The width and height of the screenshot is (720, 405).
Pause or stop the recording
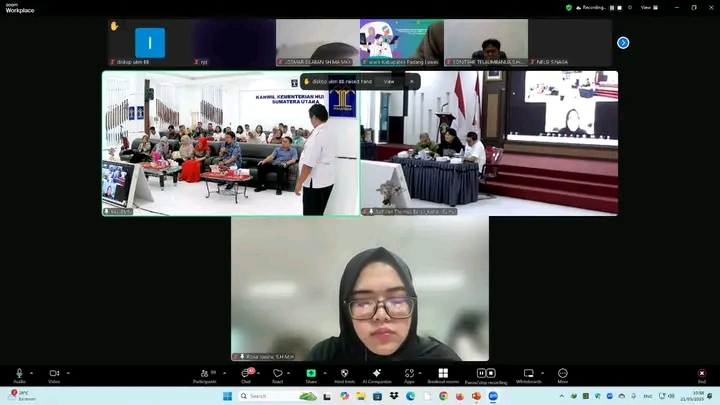click(485, 374)
